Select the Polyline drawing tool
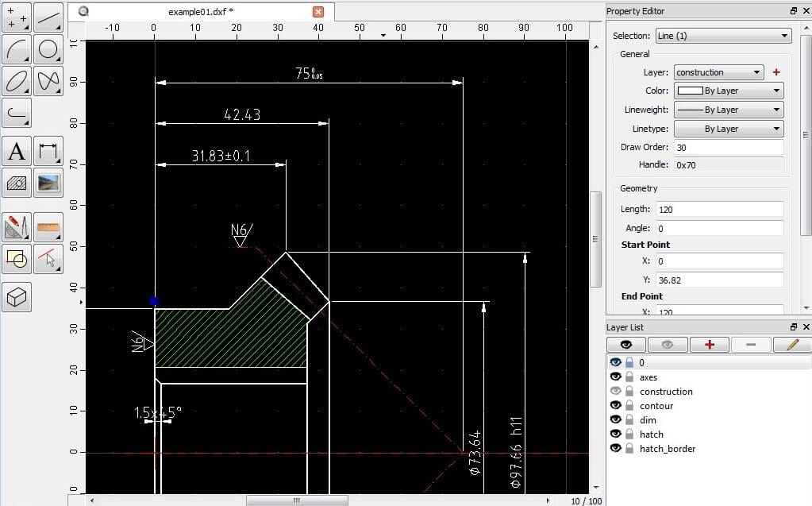Viewport: 812px width, 506px height. point(17,113)
